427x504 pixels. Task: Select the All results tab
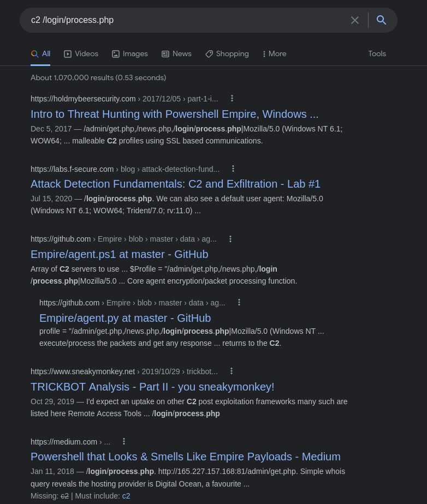click(x=40, y=54)
